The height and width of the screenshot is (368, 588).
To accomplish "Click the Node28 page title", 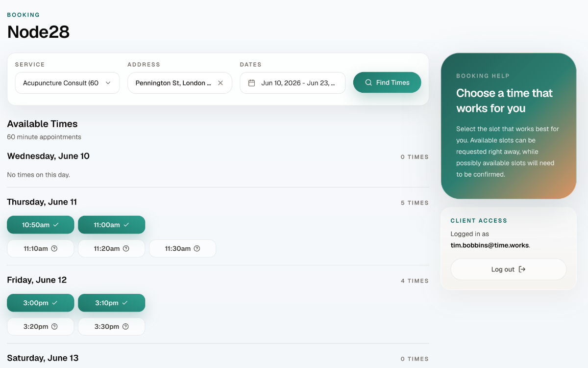I will tap(38, 32).
